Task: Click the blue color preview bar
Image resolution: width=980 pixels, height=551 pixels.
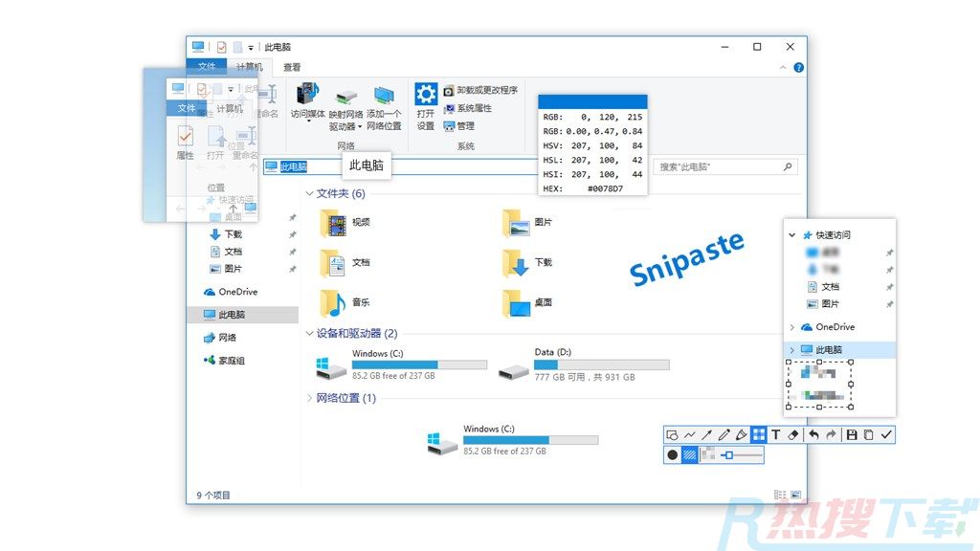Action: pyautogui.click(x=592, y=101)
